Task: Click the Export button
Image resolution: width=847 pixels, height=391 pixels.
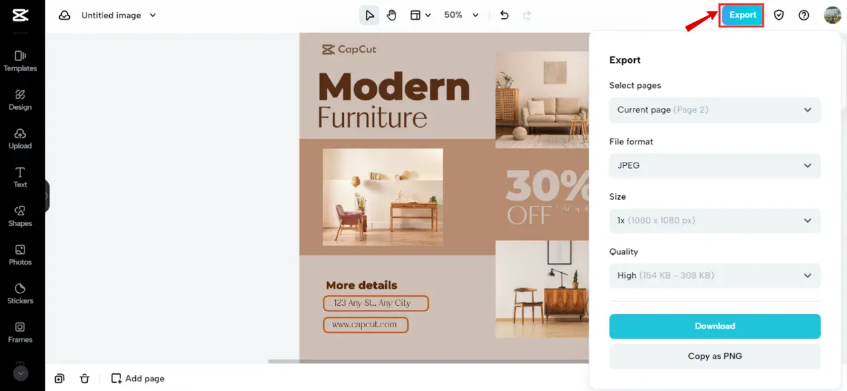Action: pos(742,15)
